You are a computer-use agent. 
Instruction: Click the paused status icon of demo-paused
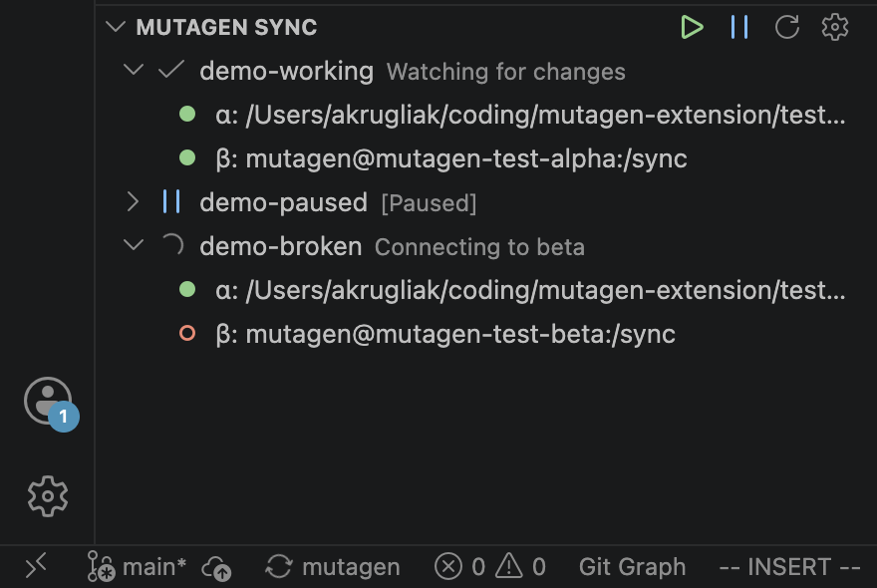click(171, 201)
